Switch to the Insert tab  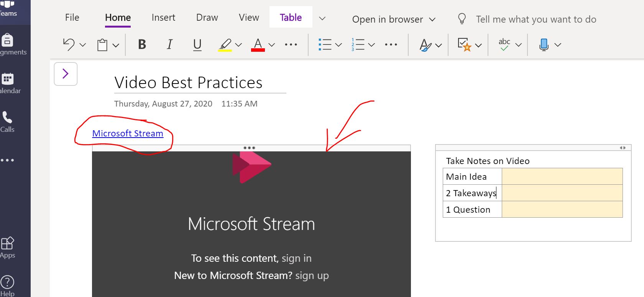click(163, 17)
